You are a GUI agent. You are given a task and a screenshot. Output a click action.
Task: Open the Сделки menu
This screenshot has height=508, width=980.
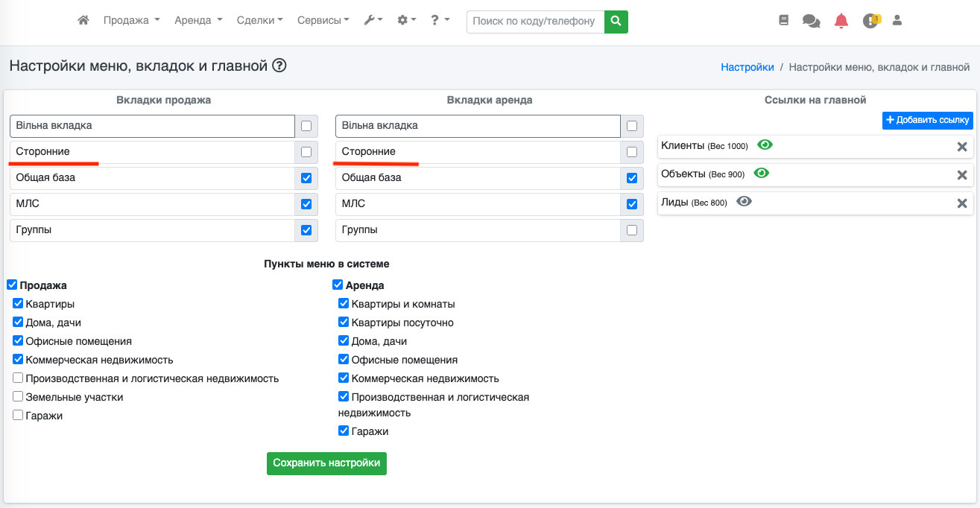pos(259,21)
